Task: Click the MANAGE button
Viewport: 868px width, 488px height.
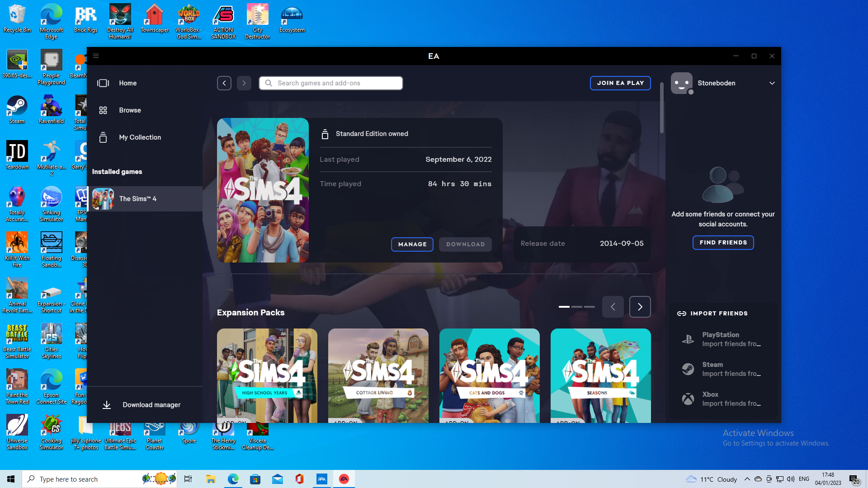Action: 412,244
